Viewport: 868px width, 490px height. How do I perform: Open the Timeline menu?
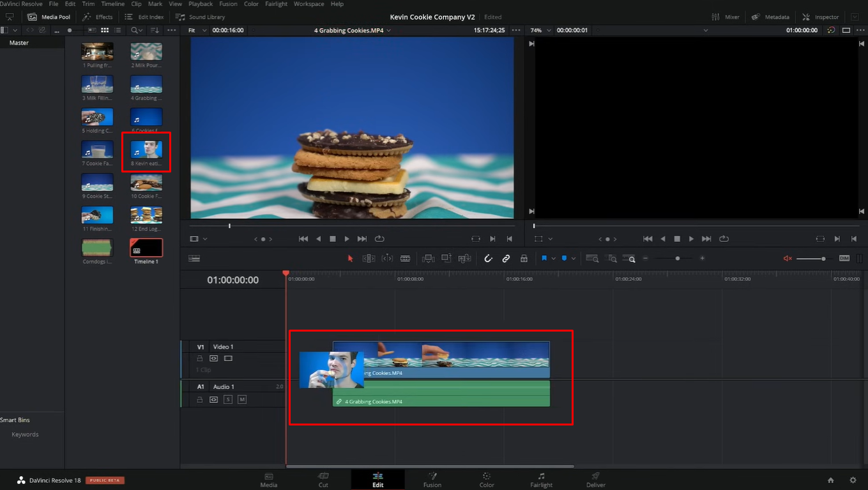(112, 4)
